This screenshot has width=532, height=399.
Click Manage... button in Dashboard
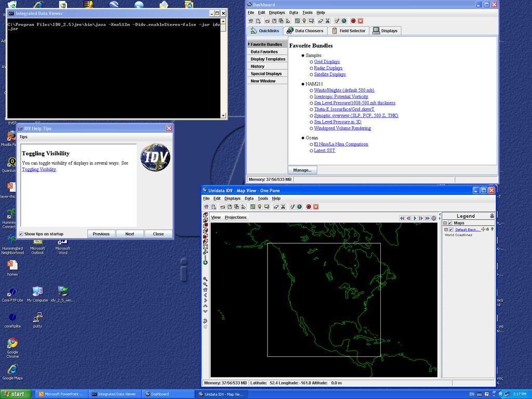[302, 170]
